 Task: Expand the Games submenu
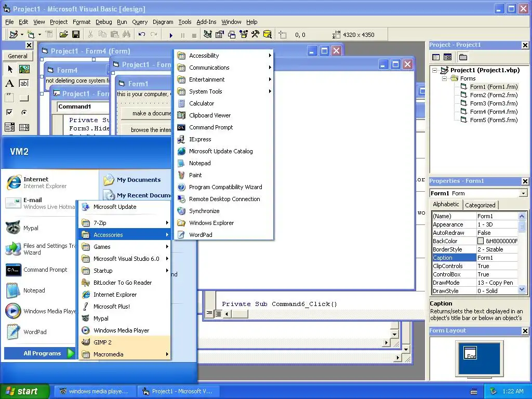click(125, 247)
